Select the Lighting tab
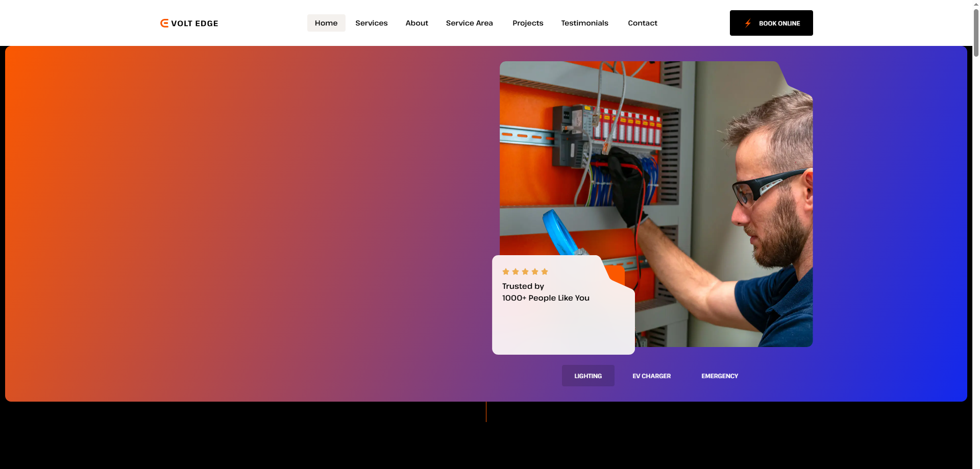Screen dimensions: 980x469 pos(588,376)
